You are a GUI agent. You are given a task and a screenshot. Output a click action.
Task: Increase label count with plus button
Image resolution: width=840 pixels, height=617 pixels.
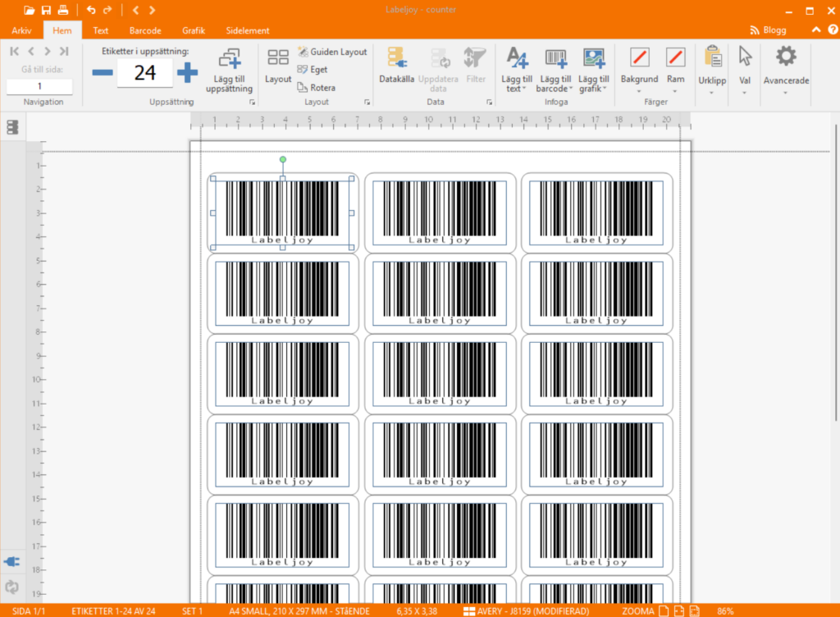(x=188, y=72)
